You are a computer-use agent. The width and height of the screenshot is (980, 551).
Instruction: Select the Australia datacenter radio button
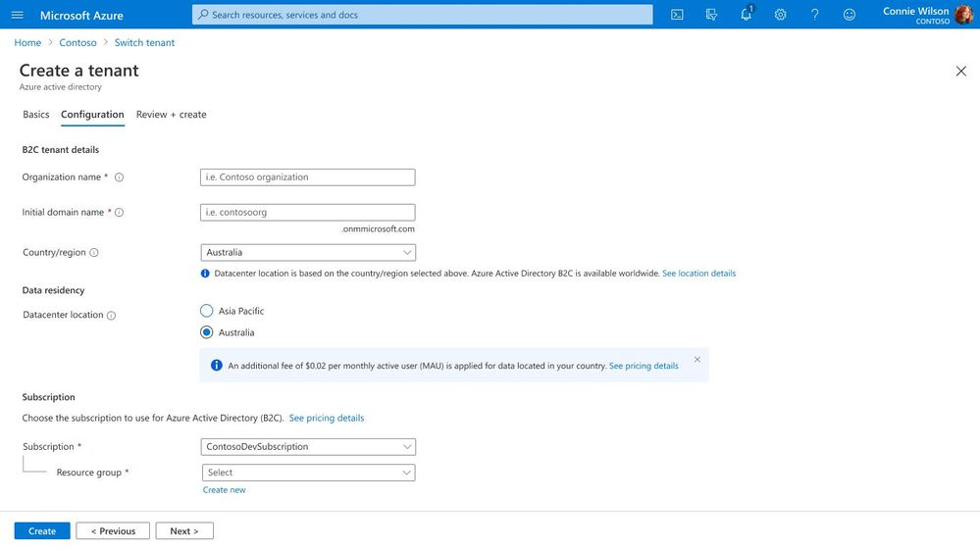tap(206, 332)
